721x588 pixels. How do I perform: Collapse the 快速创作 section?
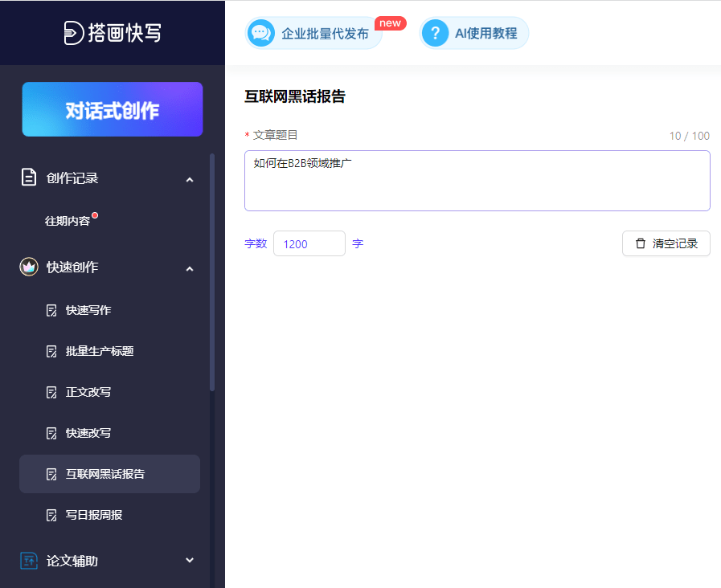pos(190,269)
